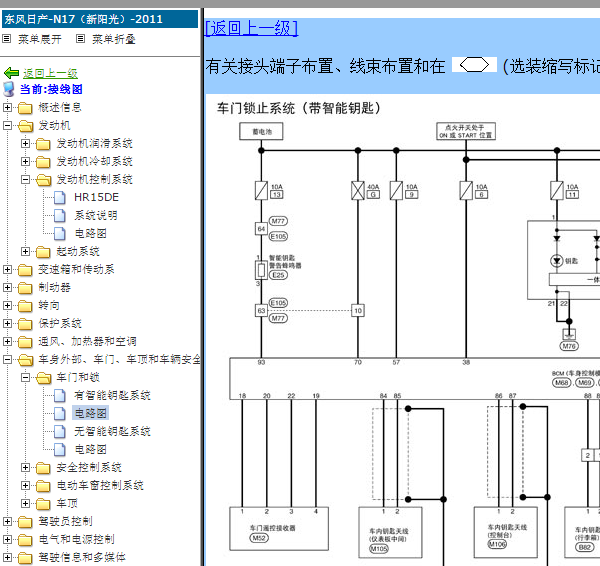600x566 pixels.
Task: Click 返回上一级 link in sidebar
Action: 50,73
